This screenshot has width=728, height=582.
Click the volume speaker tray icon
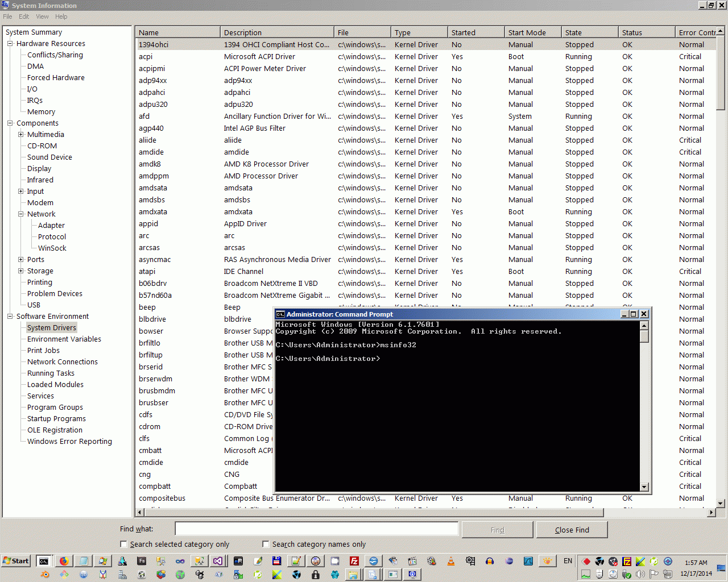pos(640,574)
